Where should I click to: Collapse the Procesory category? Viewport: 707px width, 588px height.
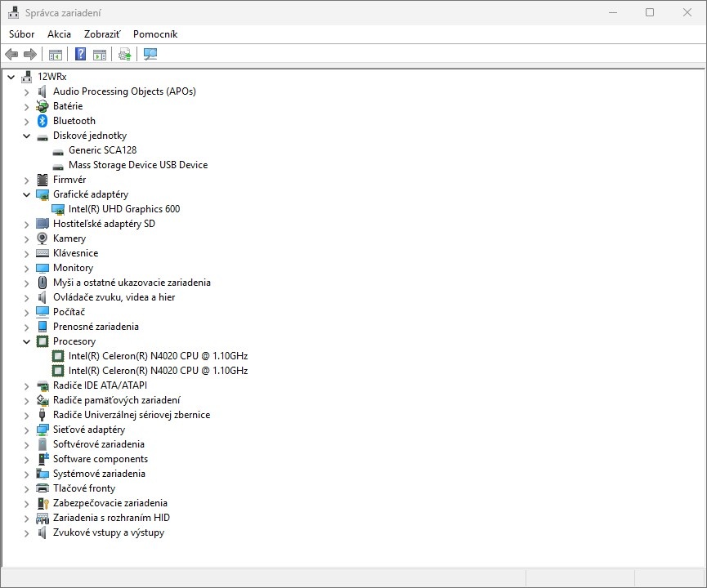[x=27, y=341]
